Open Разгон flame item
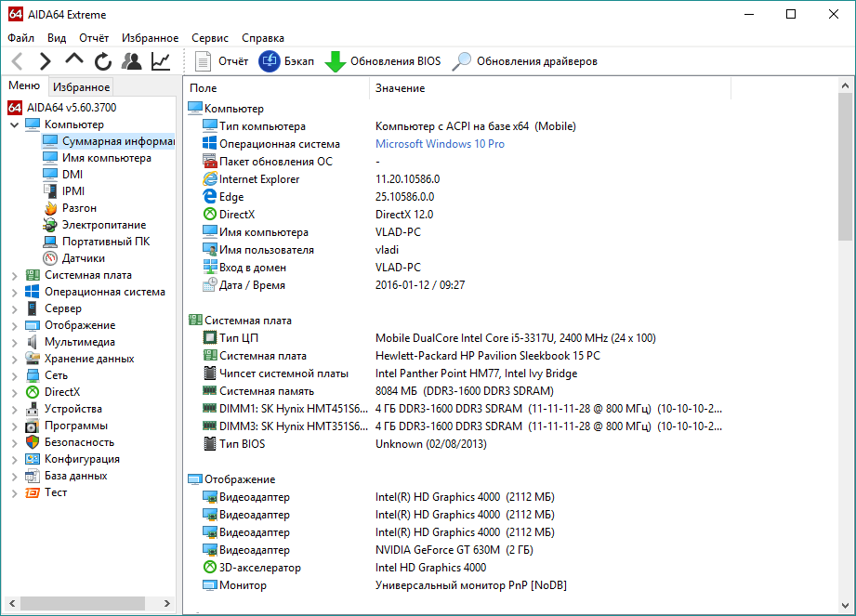Viewport: 856px width, 616px height. 79,208
